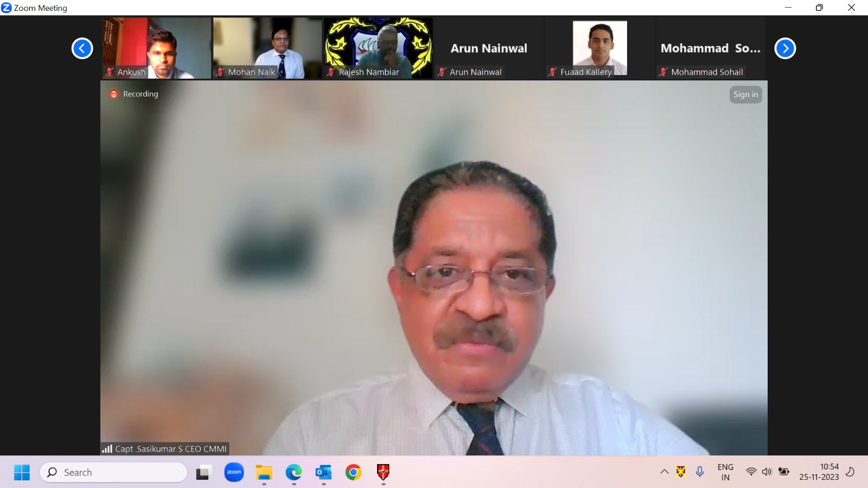Image resolution: width=868 pixels, height=488 pixels.
Task: Open File Explorer from the taskbar
Action: [x=264, y=472]
